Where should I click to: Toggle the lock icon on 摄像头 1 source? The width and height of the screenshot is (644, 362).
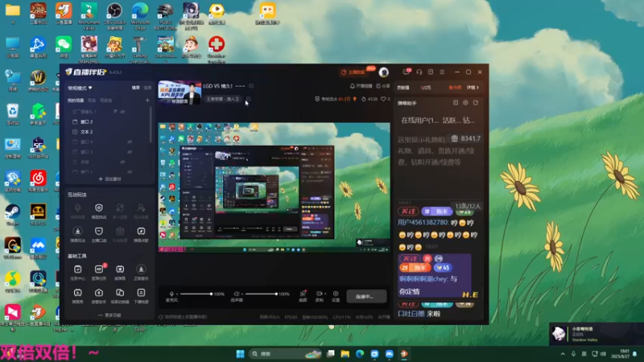[115, 112]
